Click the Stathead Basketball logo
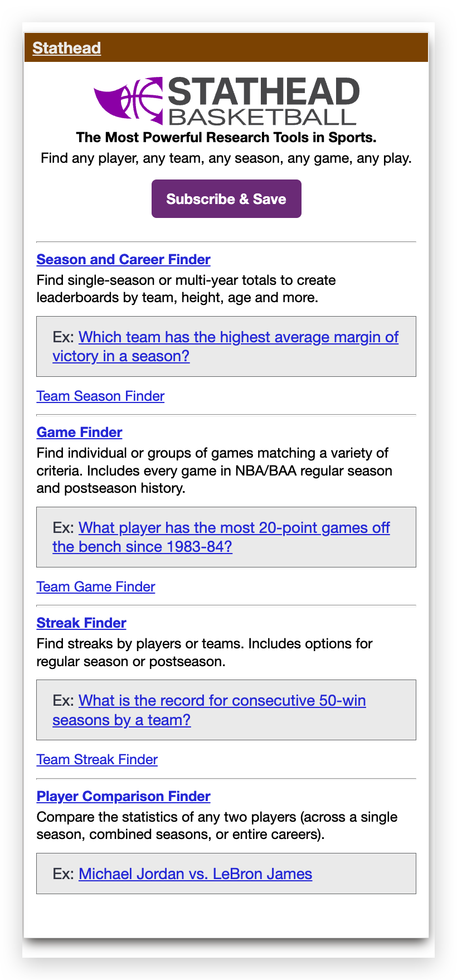The width and height of the screenshot is (457, 980). 226,101
